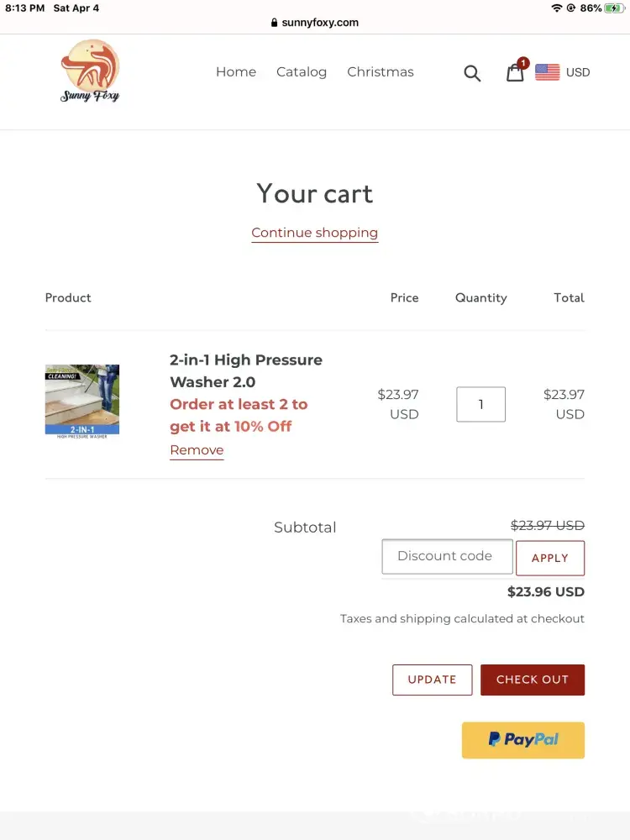The height and width of the screenshot is (840, 630).
Task: Click the Continue shopping link
Action: [315, 233]
